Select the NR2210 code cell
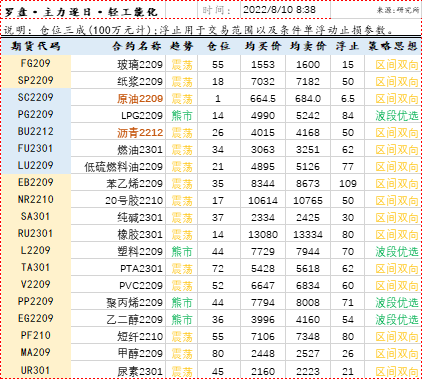The height and width of the screenshot is (379, 422). coord(36,199)
